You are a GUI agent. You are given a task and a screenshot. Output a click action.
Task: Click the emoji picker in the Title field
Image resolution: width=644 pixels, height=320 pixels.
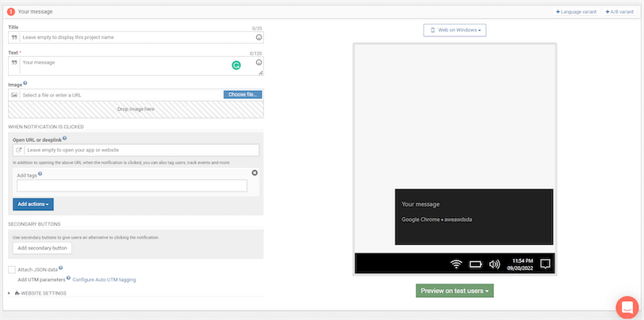[259, 37]
